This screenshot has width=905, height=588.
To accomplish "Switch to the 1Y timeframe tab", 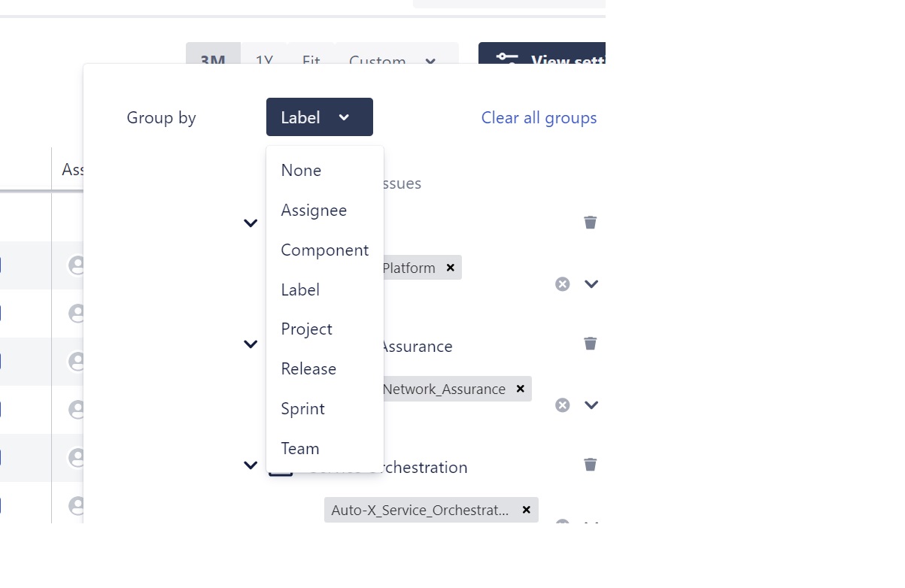I will [264, 62].
